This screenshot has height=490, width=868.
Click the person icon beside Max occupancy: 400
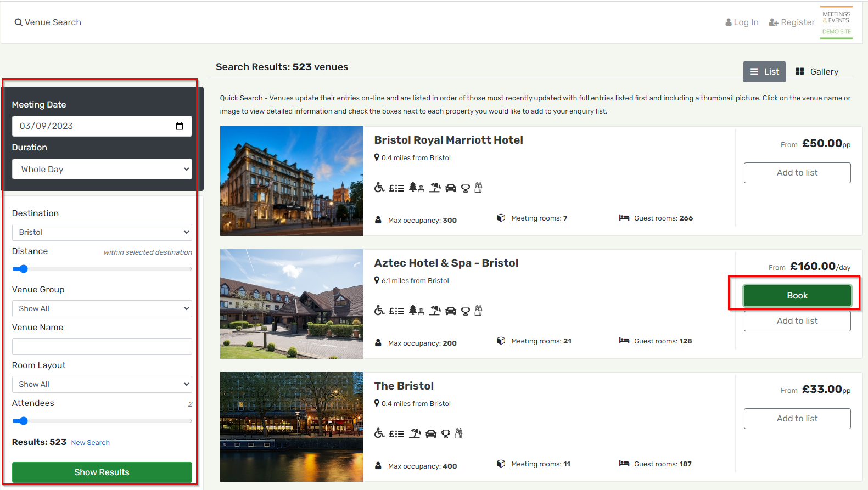(378, 466)
